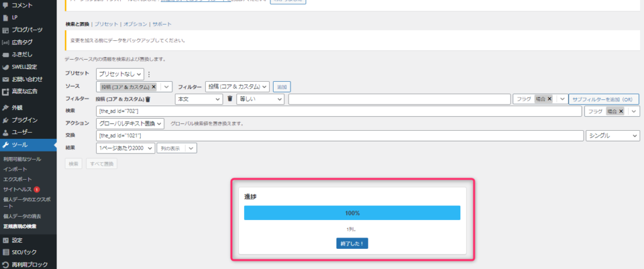Screen dimensions: 644x269
Task: Open the シングル dropdown in the replace row
Action: point(612,136)
